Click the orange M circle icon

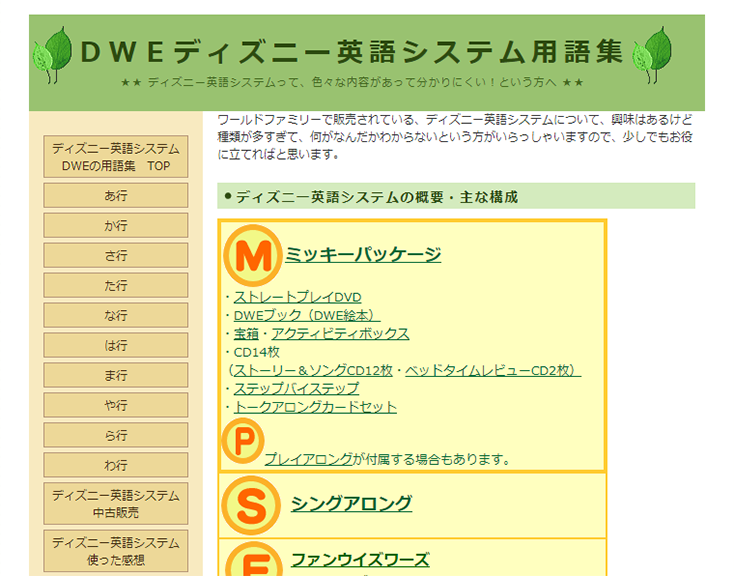(x=253, y=256)
